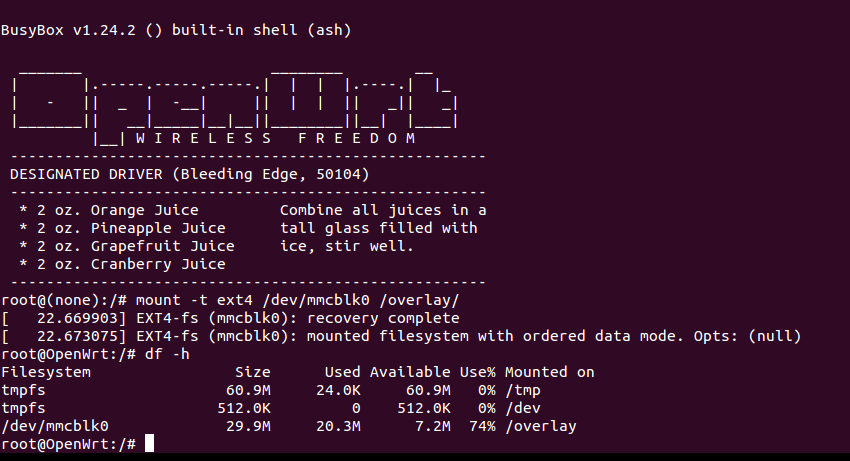Click the /dev mount point entry
Image resolution: width=850 pixels, height=461 pixels.
(x=523, y=408)
